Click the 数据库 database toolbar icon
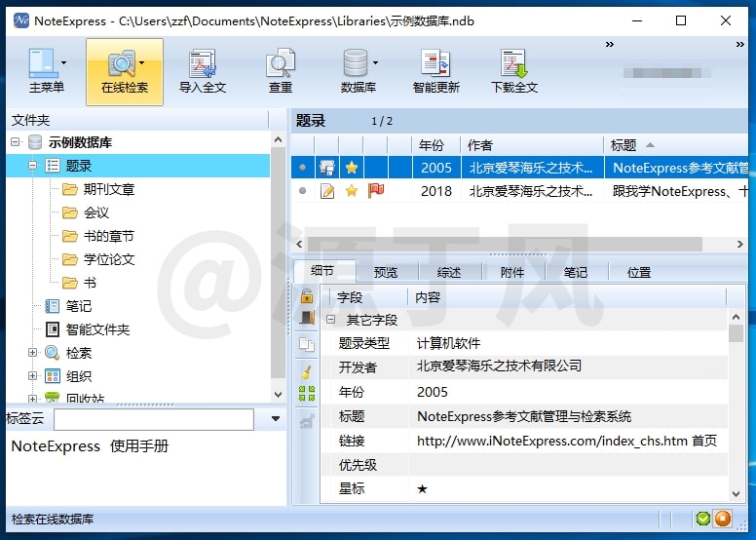Viewport: 756px width, 540px height. 356,62
